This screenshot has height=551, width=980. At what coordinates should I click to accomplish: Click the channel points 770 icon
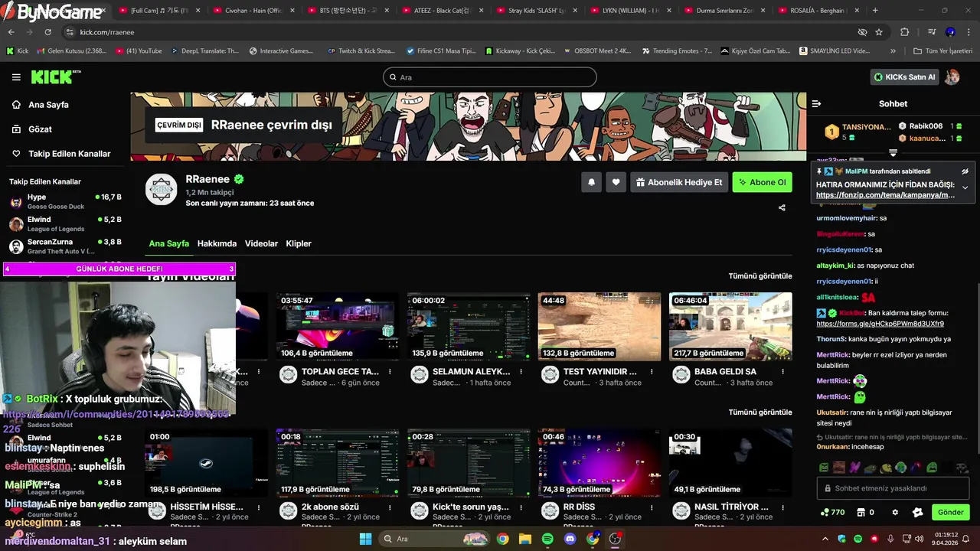coord(832,512)
